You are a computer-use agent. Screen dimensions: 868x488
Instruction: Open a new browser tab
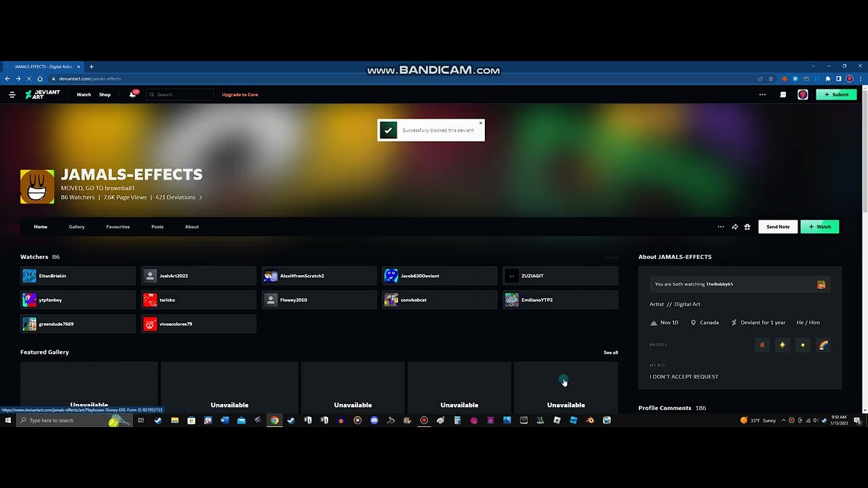tap(92, 66)
